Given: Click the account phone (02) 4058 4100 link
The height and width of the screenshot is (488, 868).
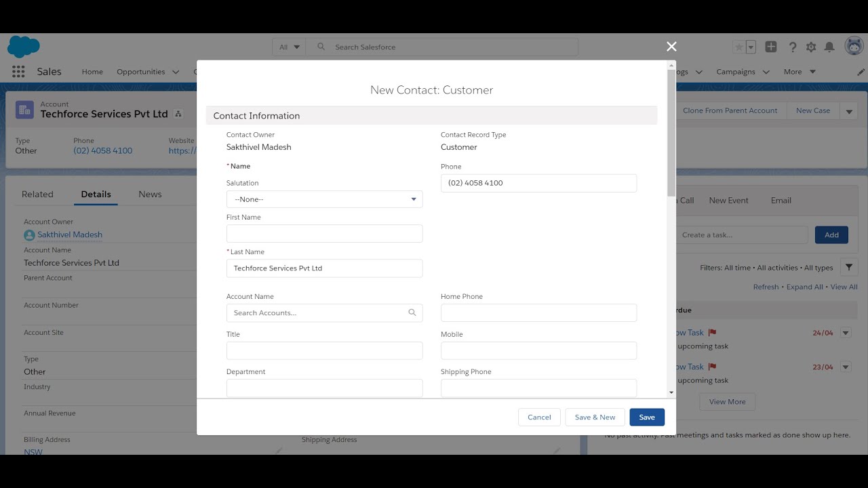Looking at the screenshot, I should pyautogui.click(x=102, y=150).
